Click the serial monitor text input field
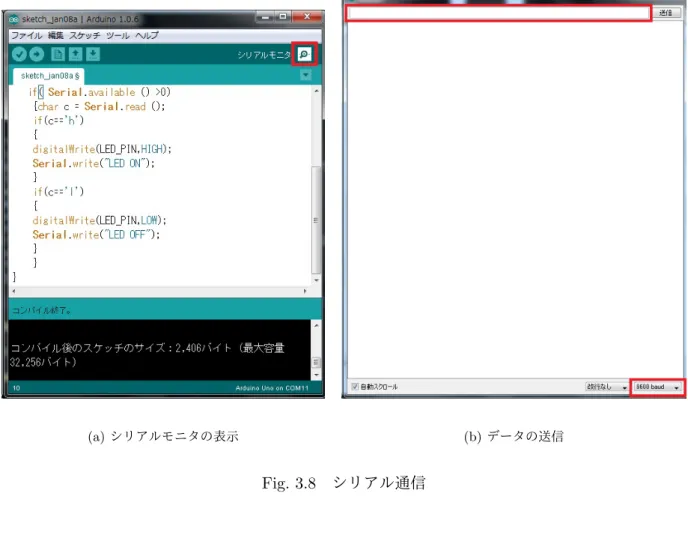 click(498, 14)
